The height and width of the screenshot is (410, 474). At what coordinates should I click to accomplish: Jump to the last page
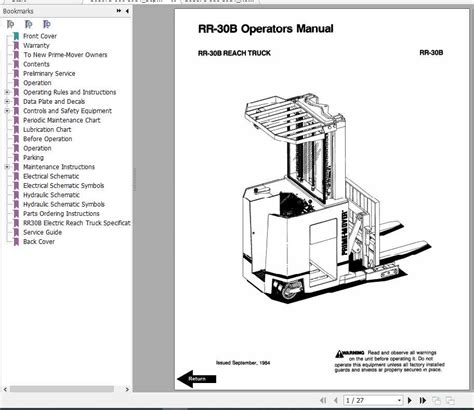(423, 400)
